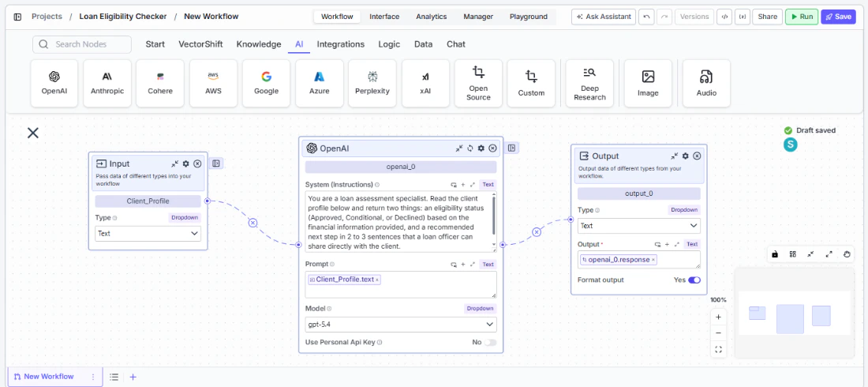The height and width of the screenshot is (387, 868).
Task: Delete the Input node via its X icon
Action: pos(197,163)
